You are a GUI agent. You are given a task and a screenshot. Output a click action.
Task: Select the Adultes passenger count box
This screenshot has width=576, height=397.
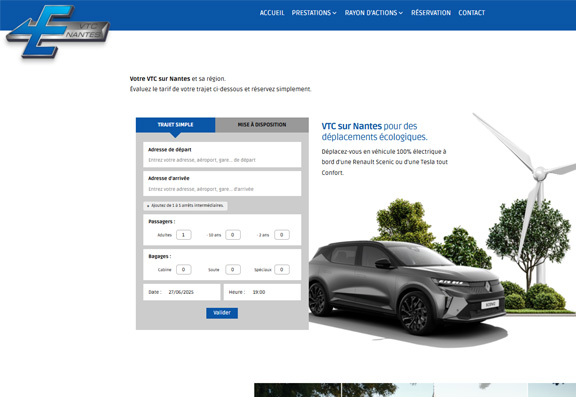[184, 235]
